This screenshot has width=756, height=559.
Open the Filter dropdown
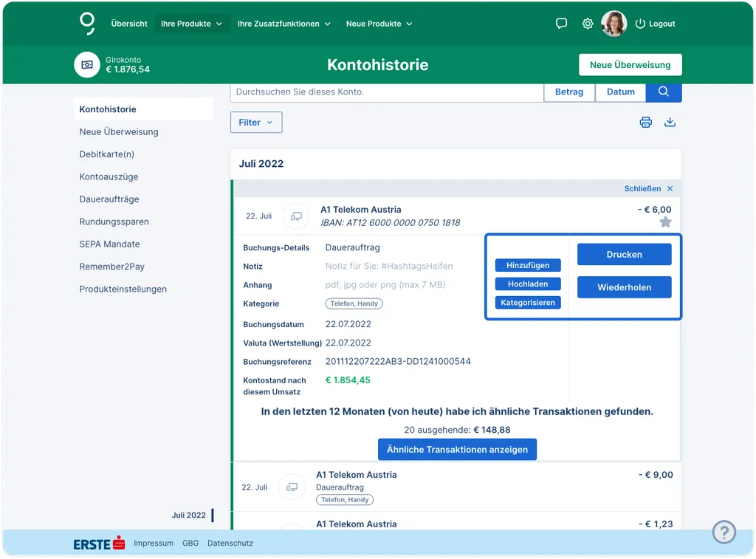[x=256, y=123]
